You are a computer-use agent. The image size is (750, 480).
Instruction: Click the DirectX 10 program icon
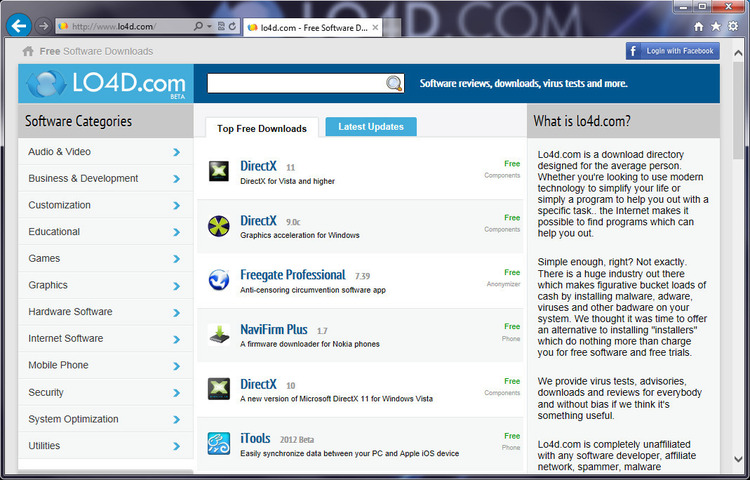219,389
